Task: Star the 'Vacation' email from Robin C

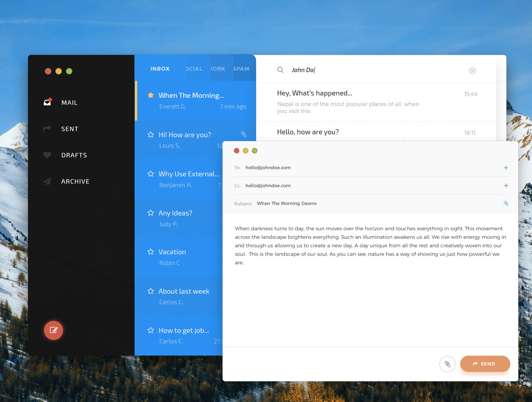Action: (151, 252)
